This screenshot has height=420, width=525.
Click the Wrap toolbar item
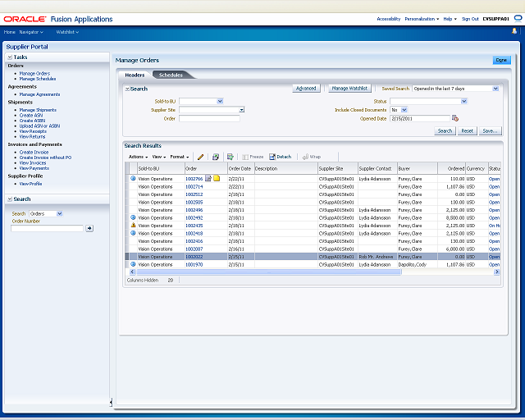click(x=312, y=157)
